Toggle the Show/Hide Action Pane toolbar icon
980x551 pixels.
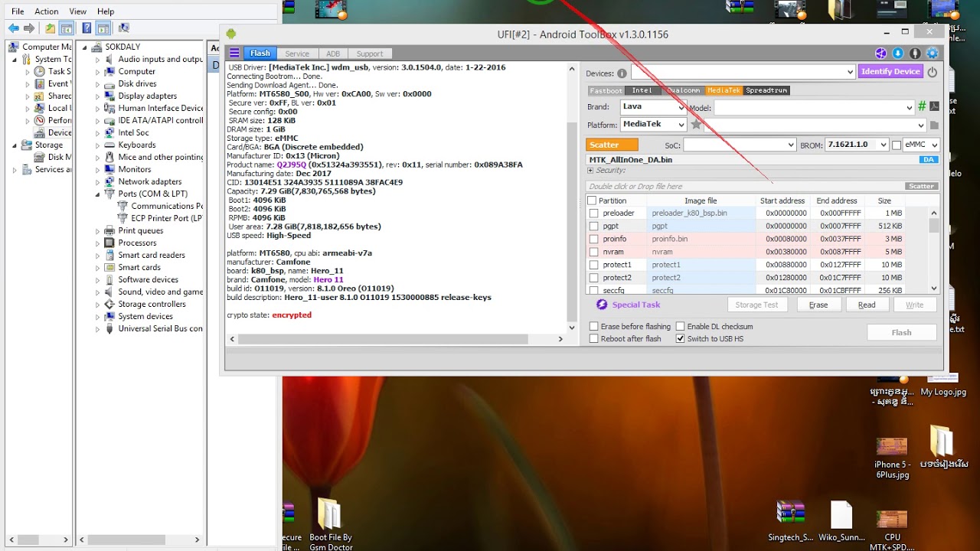click(x=103, y=28)
